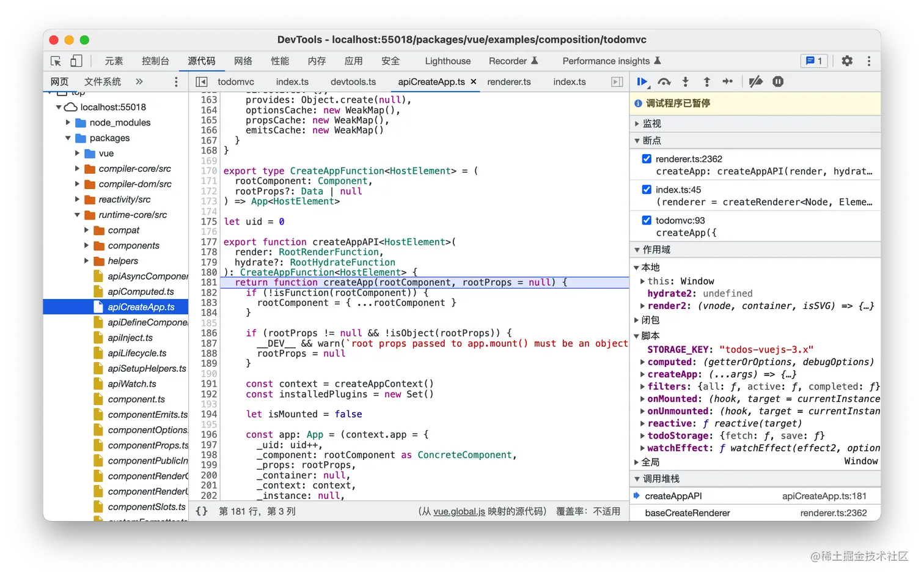Expand the todoStorage variable
The image size is (924, 578).
click(x=642, y=436)
